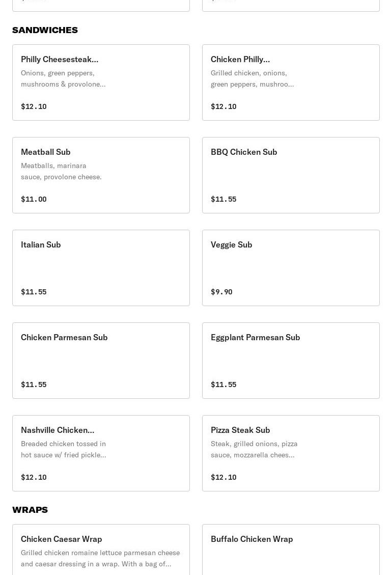Click the Meatball Sub description text
Screen dimensions: 392x575
[x=61, y=171]
